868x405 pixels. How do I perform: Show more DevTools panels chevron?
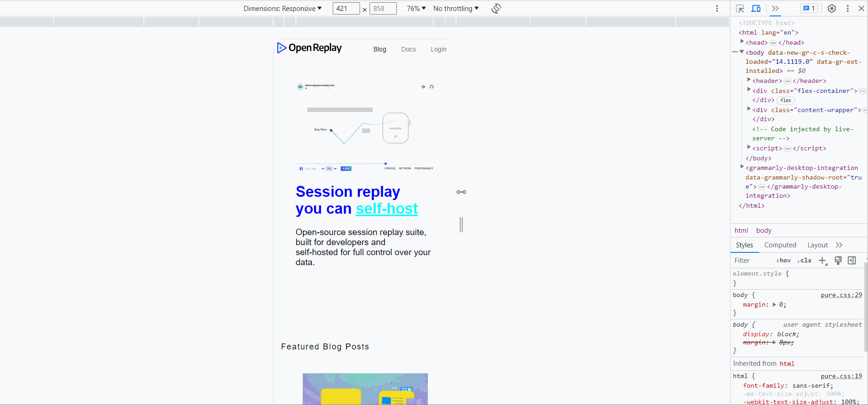point(776,9)
